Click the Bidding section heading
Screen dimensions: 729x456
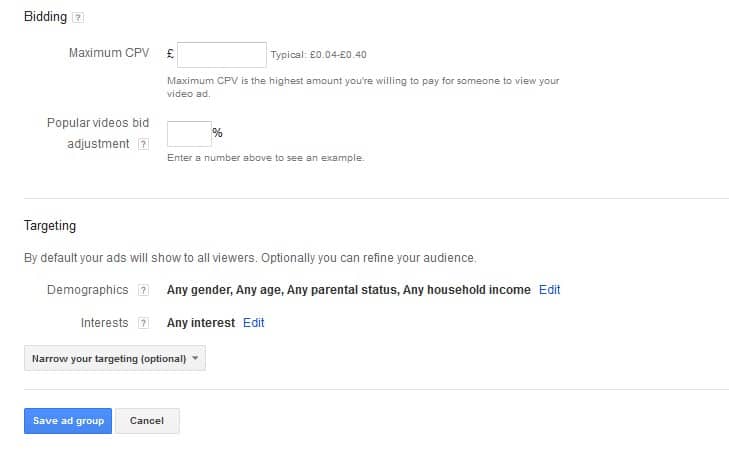pos(46,17)
